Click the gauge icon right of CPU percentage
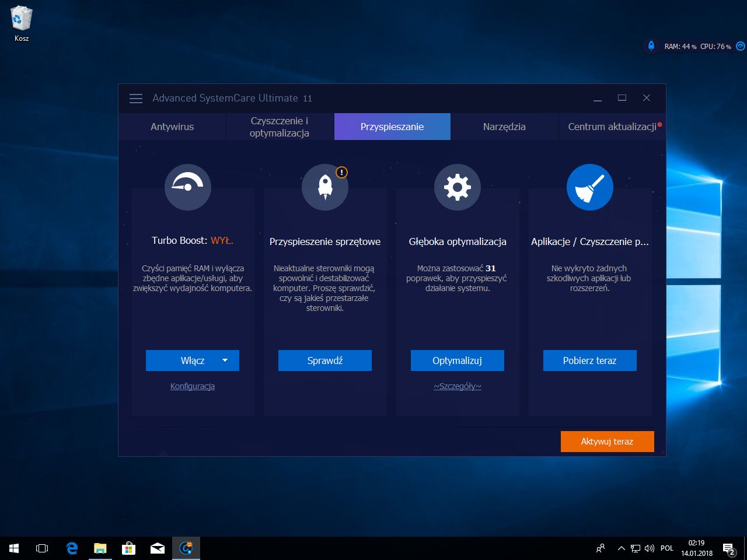This screenshot has height=560, width=747. tap(741, 46)
